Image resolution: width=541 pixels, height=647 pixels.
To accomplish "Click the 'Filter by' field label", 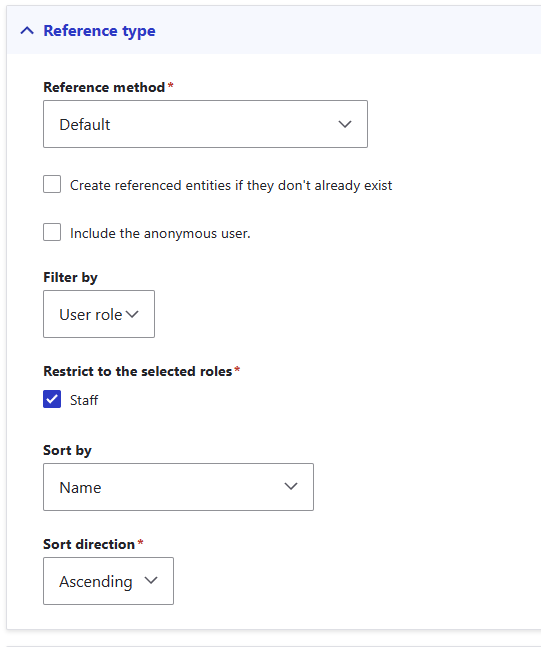I will 70,277.
